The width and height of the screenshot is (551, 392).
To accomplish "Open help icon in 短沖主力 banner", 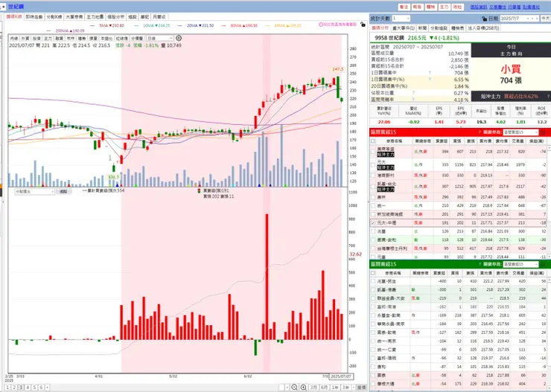I will pos(548,96).
